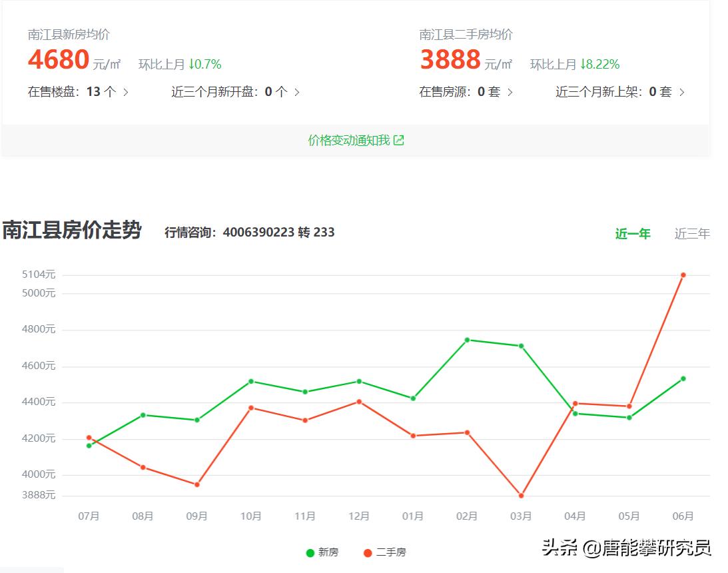Click the green 02月 新房 peak point
Viewport: 728px width, 573px height.
[x=467, y=340]
